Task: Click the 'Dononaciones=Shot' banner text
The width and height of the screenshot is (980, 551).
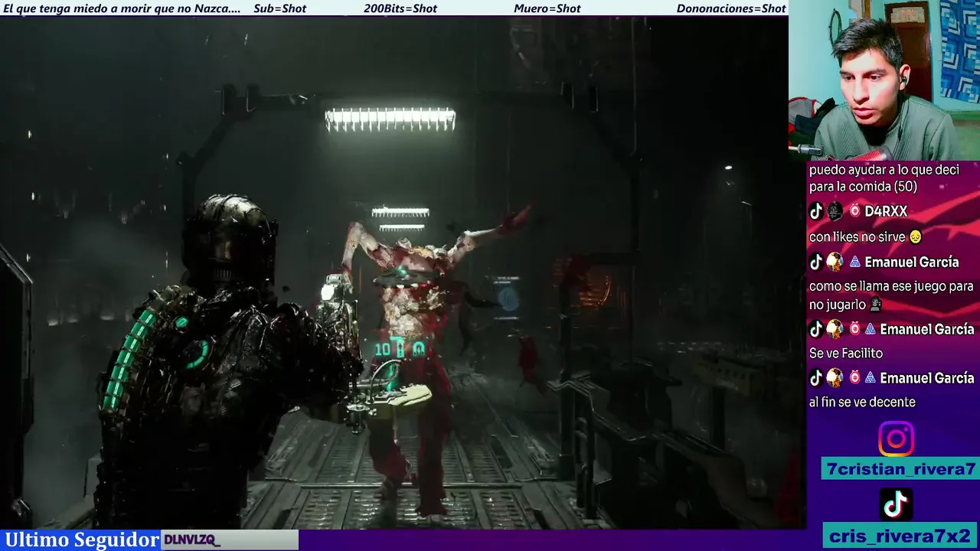Action: click(731, 8)
